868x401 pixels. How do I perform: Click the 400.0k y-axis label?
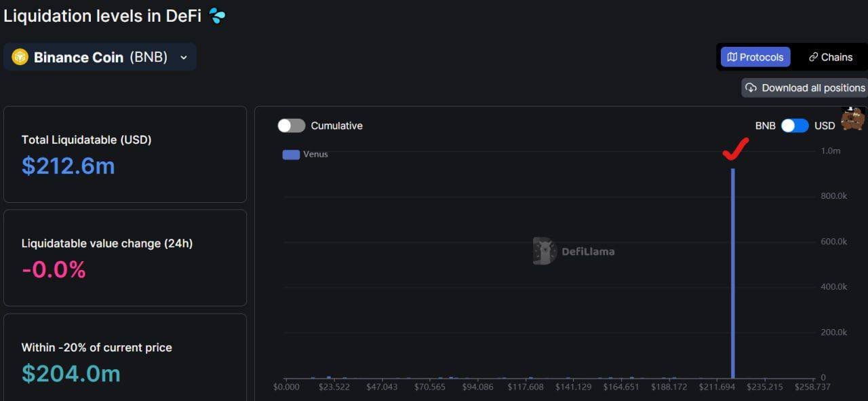pyautogui.click(x=833, y=287)
